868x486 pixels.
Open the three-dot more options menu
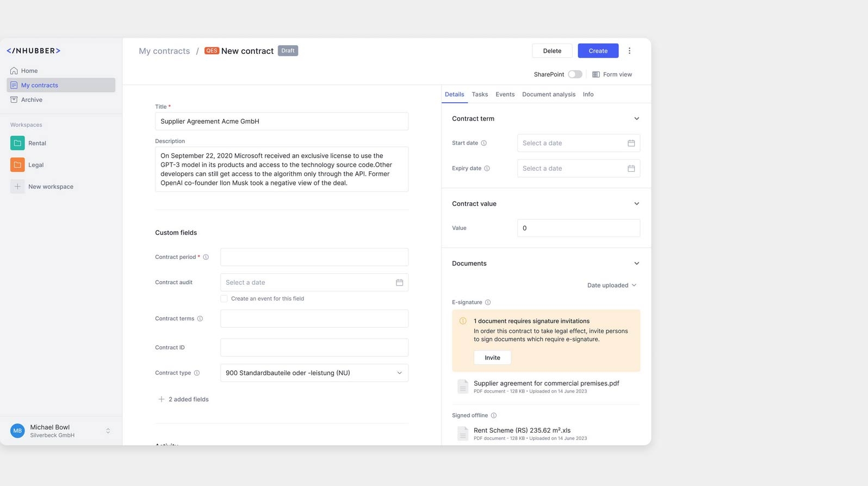pyautogui.click(x=630, y=51)
